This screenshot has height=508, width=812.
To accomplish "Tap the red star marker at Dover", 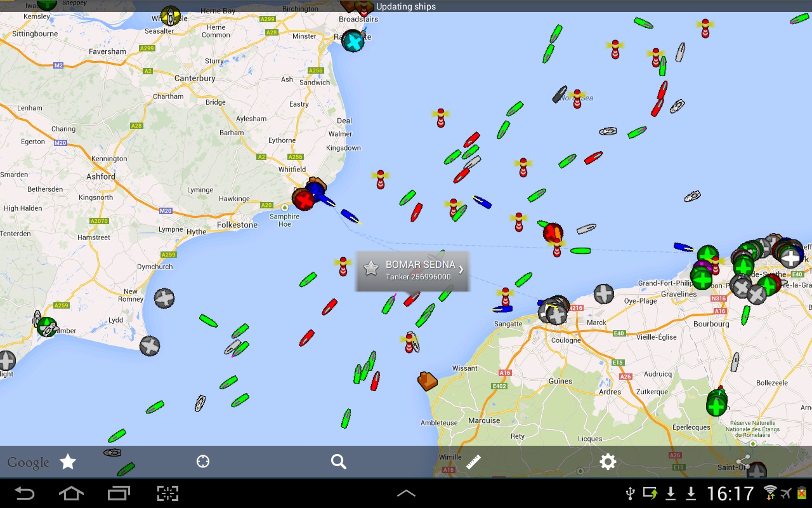I will pos(303,199).
